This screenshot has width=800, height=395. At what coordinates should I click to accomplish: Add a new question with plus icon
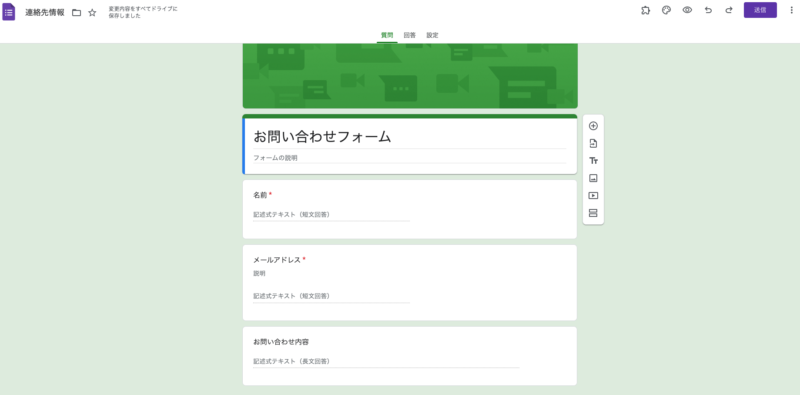coord(593,126)
